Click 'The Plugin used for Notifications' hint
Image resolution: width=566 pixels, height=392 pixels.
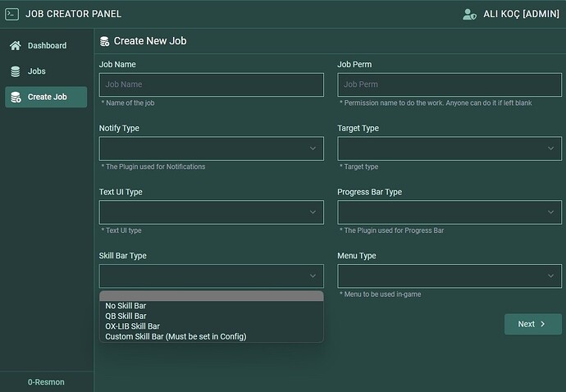tap(153, 166)
